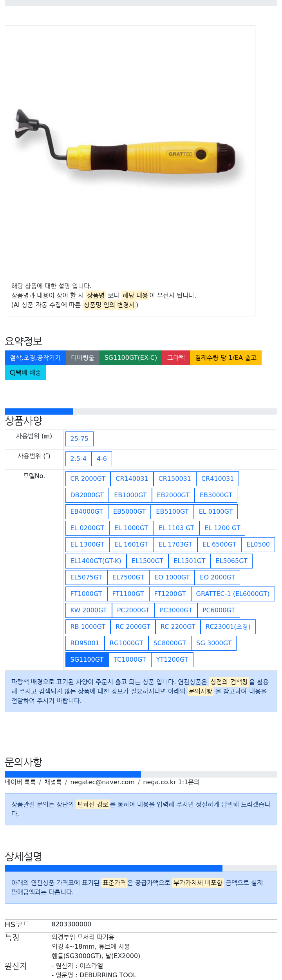
Task: Select model CR140031
Action: [132, 479]
